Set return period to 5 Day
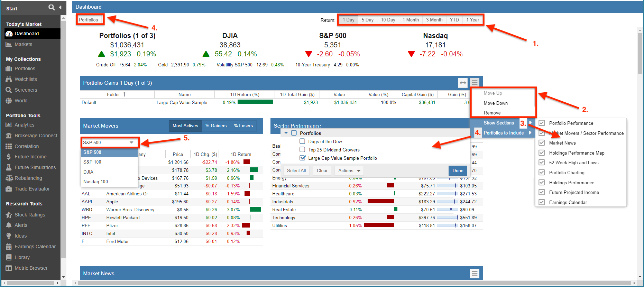The image size is (644, 287). click(x=367, y=20)
